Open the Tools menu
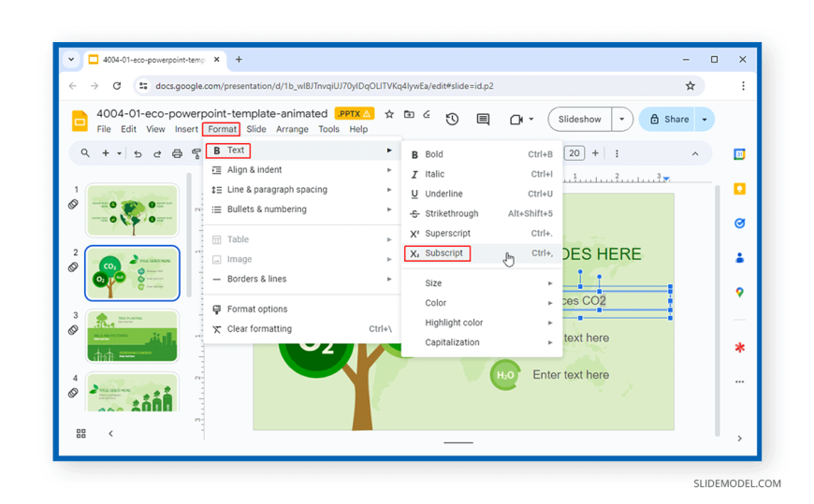 pos(328,129)
